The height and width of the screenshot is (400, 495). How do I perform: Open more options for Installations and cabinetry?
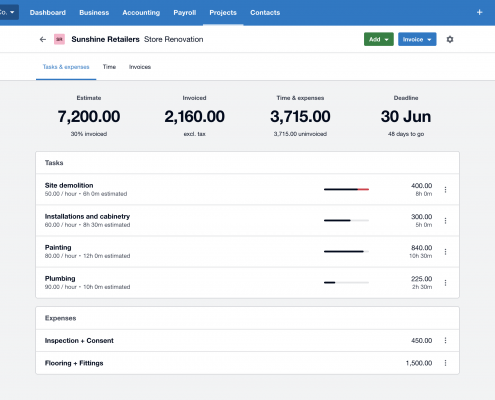[445, 221]
